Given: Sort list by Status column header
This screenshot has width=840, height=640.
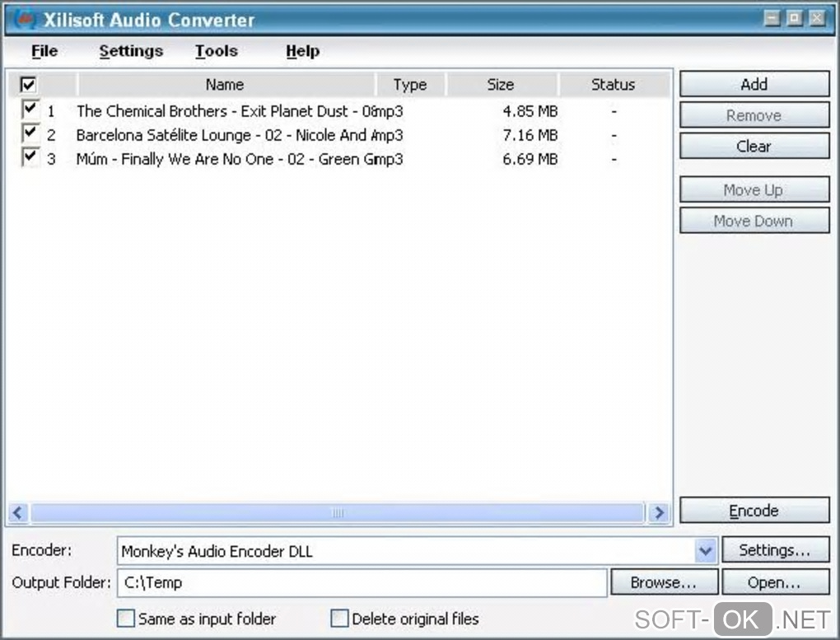Looking at the screenshot, I should click(x=614, y=85).
